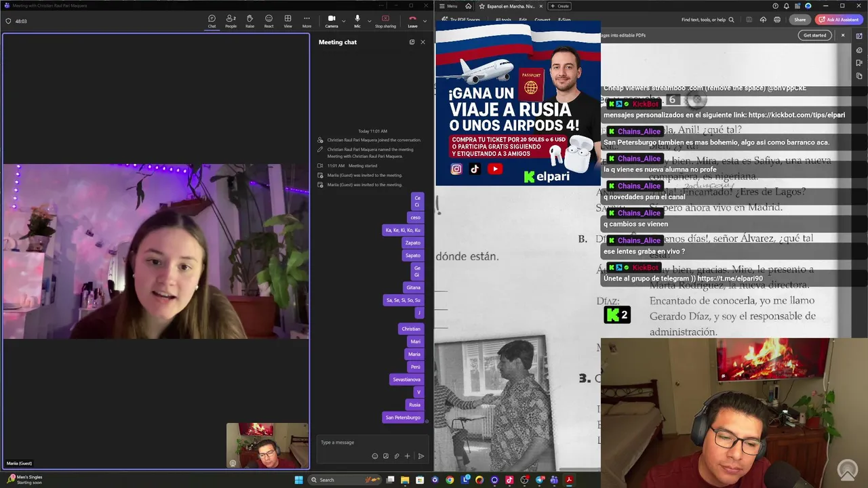Open Acrobat help icon
868x488 pixels.
click(x=775, y=6)
